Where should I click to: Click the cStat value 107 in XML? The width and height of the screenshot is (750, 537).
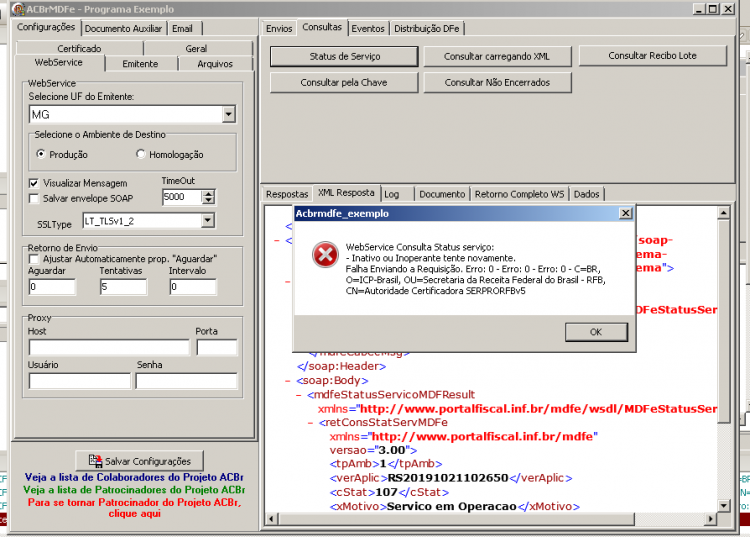click(386, 492)
